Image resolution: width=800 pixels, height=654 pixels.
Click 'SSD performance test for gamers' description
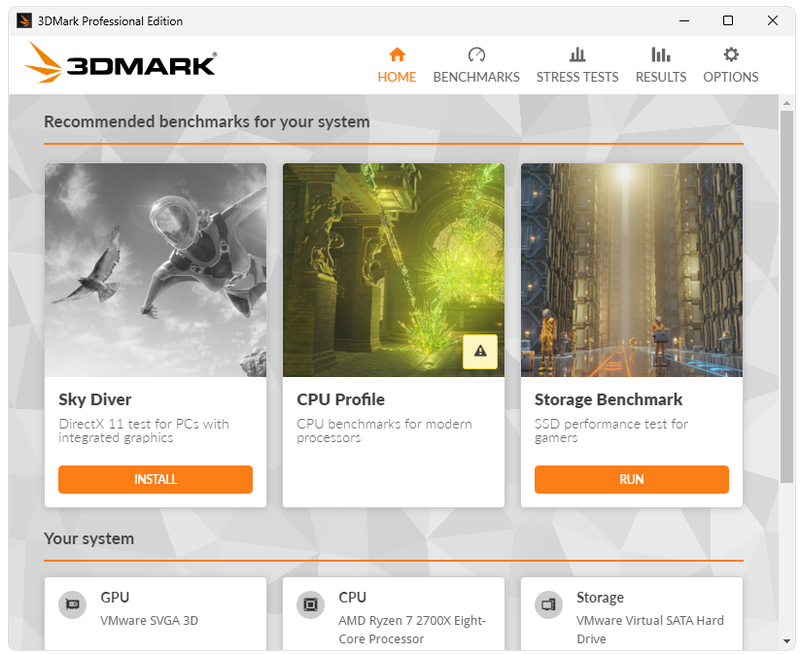611,431
